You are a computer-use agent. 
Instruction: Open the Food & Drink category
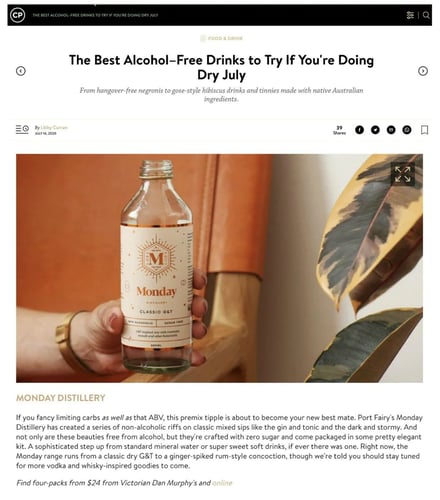pyautogui.click(x=222, y=38)
